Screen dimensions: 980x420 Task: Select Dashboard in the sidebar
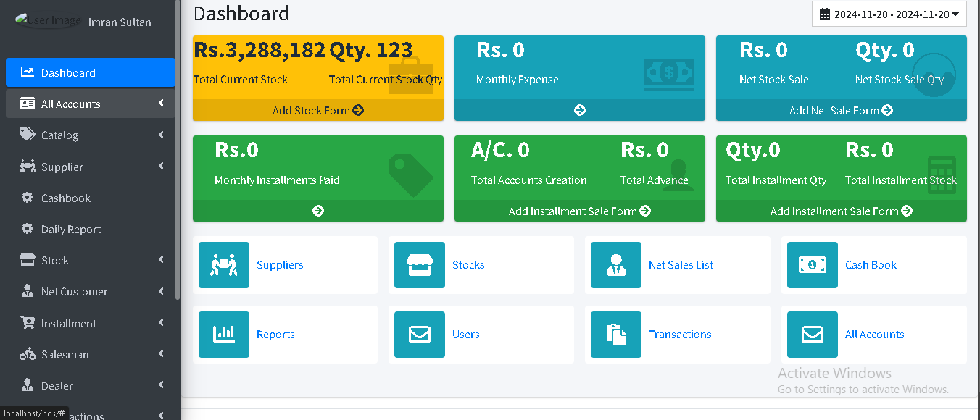click(x=90, y=72)
